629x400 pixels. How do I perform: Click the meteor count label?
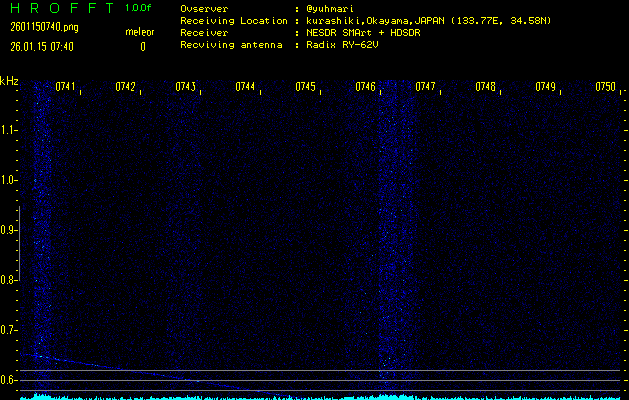[140, 32]
